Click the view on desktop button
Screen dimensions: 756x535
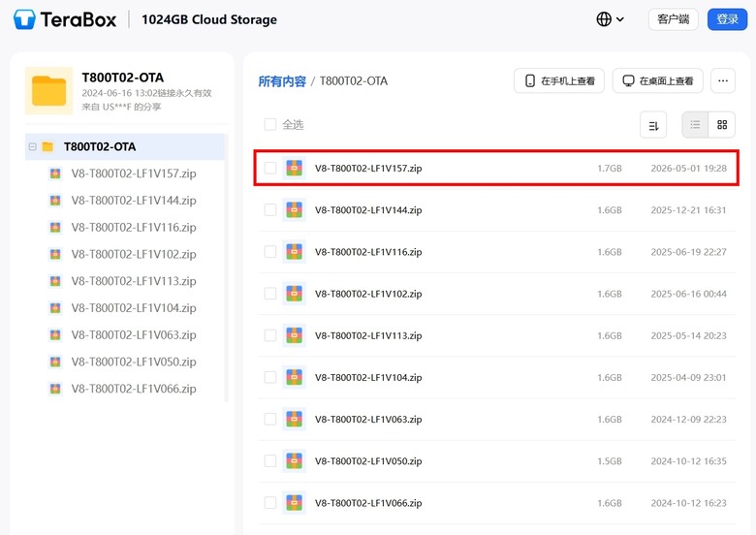[658, 81]
